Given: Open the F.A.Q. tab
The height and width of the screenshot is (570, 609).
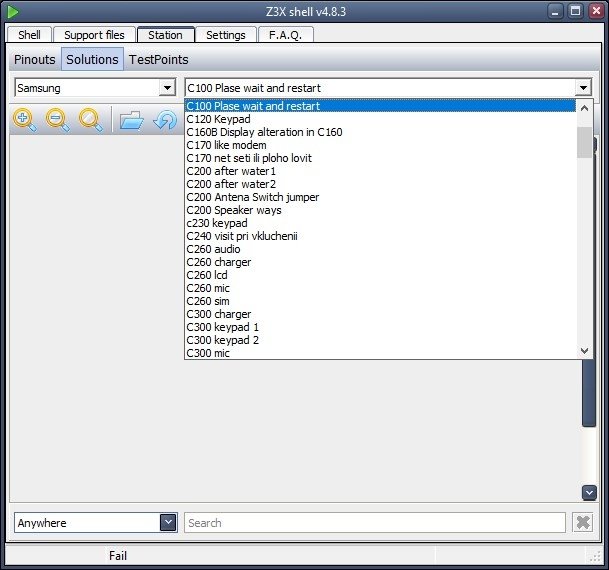Looking at the screenshot, I should click(285, 35).
